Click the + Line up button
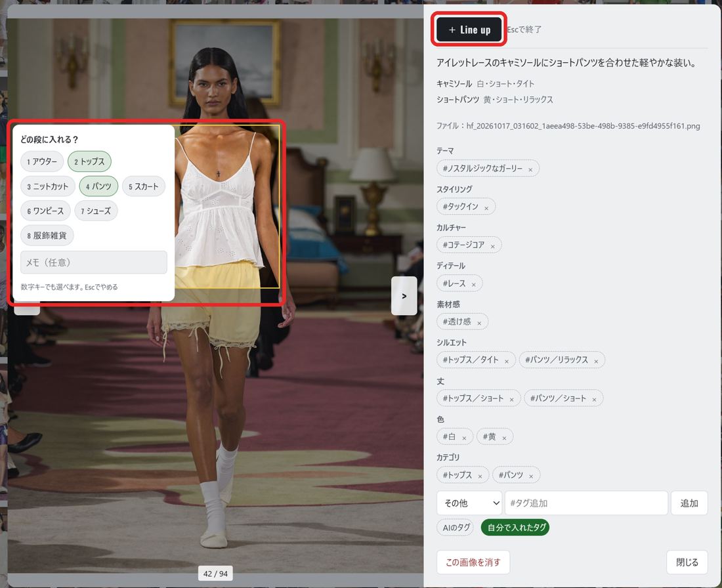The height and width of the screenshot is (588, 722). [469, 30]
